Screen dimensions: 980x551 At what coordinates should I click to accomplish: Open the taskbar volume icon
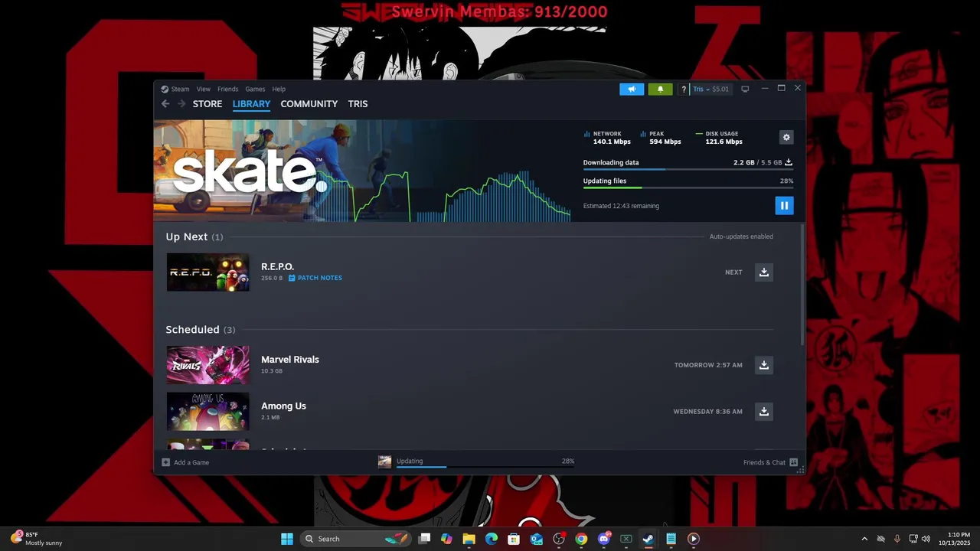[926, 539]
